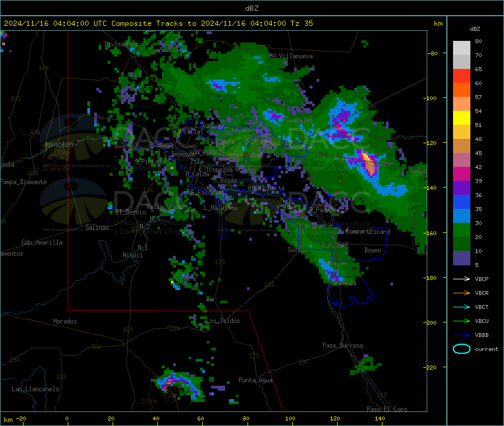Click the 'L_Malvinas' map label
The image size is (504, 426).
coord(221,208)
